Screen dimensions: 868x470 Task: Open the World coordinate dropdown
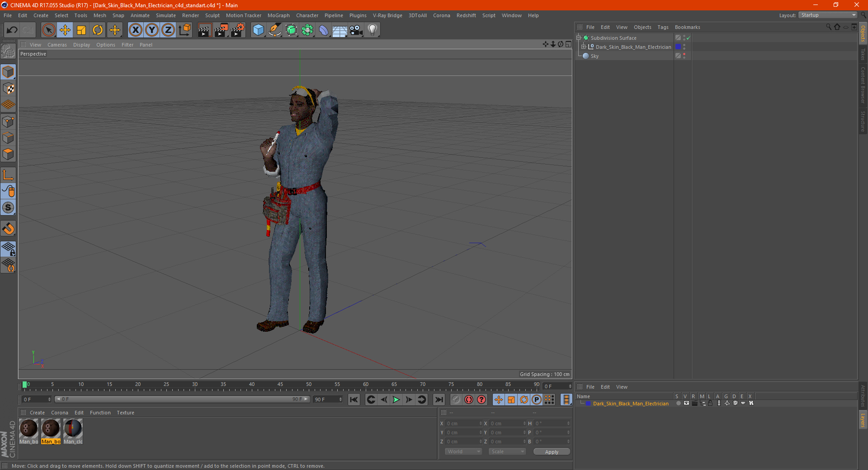463,451
